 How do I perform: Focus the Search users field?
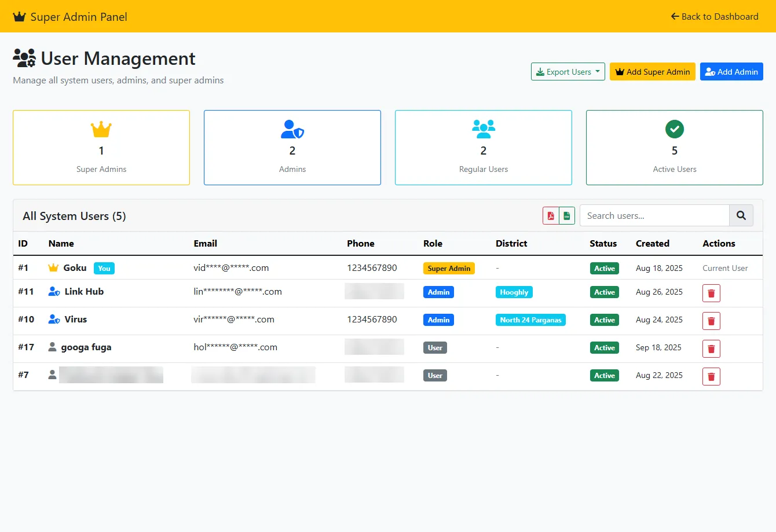[x=654, y=215]
